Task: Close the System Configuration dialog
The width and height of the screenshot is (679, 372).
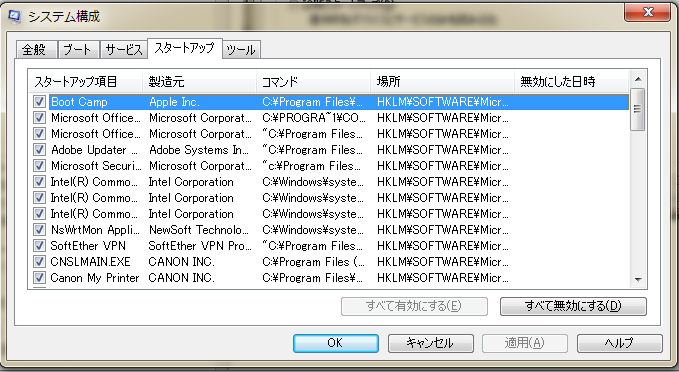Action: tap(647, 12)
